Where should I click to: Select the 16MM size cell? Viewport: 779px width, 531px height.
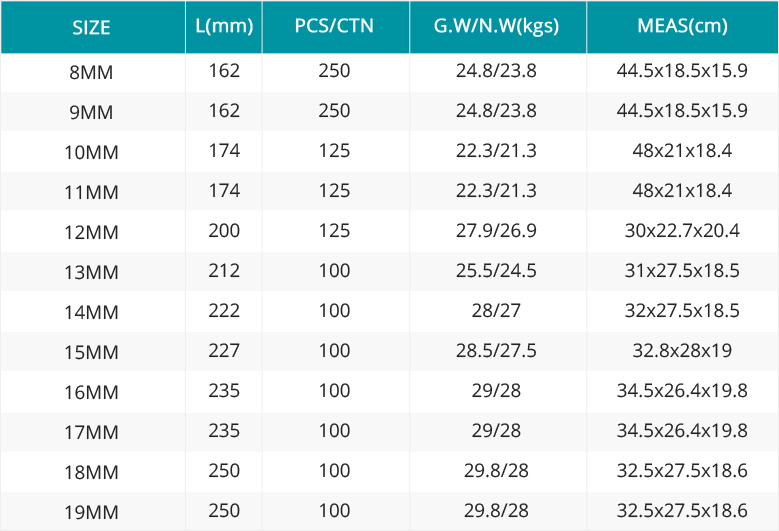point(91,392)
